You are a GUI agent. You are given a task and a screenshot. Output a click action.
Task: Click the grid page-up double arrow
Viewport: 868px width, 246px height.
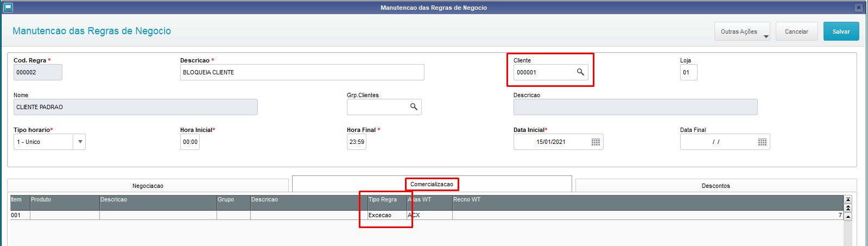pos(848,208)
